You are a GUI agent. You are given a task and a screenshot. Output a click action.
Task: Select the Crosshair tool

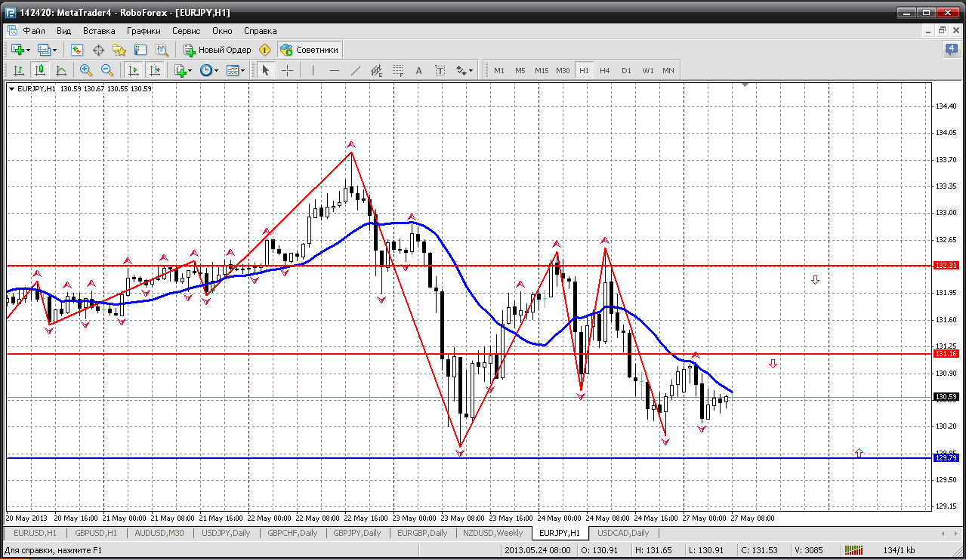(x=288, y=70)
